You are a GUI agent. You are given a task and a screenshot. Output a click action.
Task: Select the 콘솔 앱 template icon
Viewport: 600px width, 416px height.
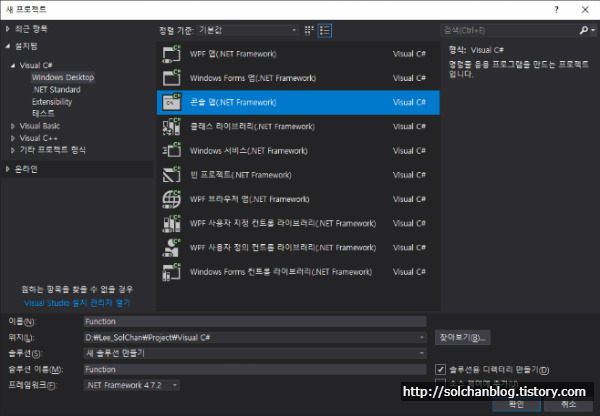(x=171, y=102)
